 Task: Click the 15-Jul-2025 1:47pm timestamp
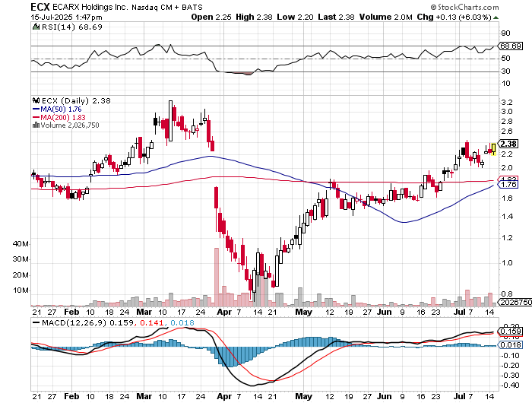66,17
